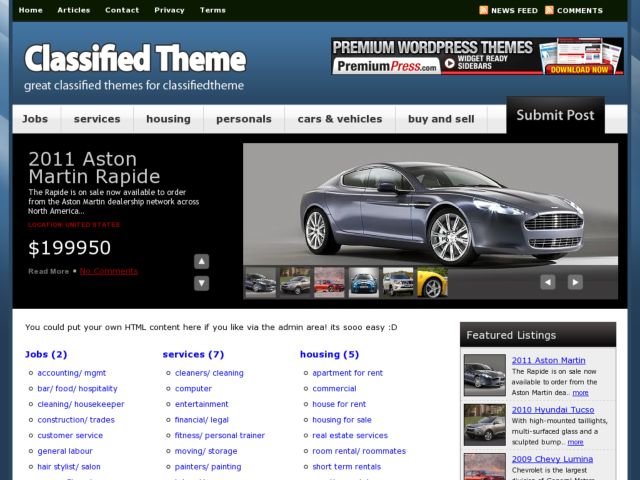Open the Privacy menu item
640x480 pixels.
pyautogui.click(x=169, y=10)
